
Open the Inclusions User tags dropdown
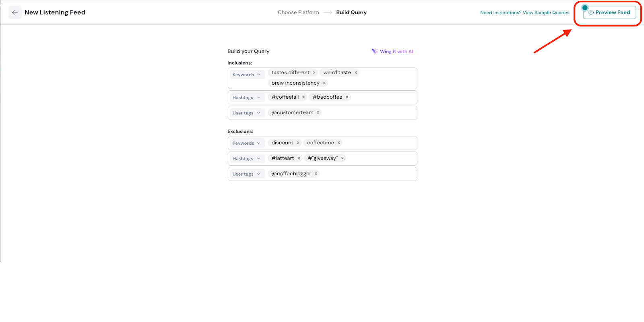click(246, 113)
